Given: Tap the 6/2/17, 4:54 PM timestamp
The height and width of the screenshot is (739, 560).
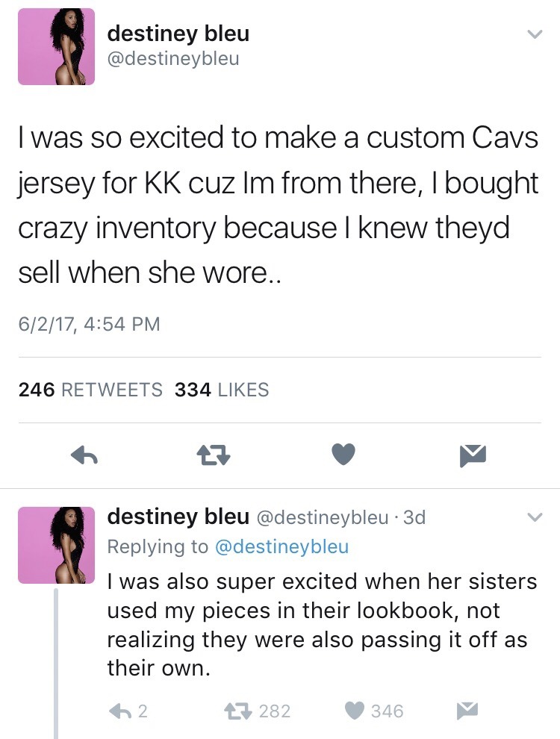Looking at the screenshot, I should (90, 324).
